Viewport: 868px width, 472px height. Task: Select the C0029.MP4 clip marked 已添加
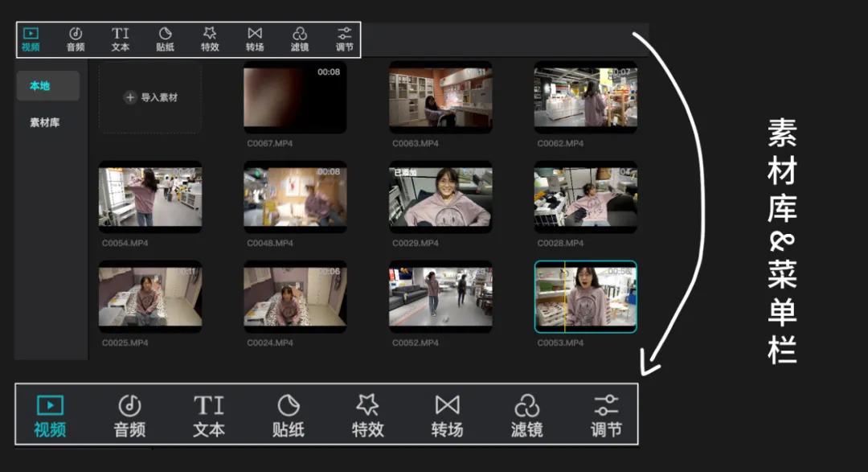click(440, 195)
